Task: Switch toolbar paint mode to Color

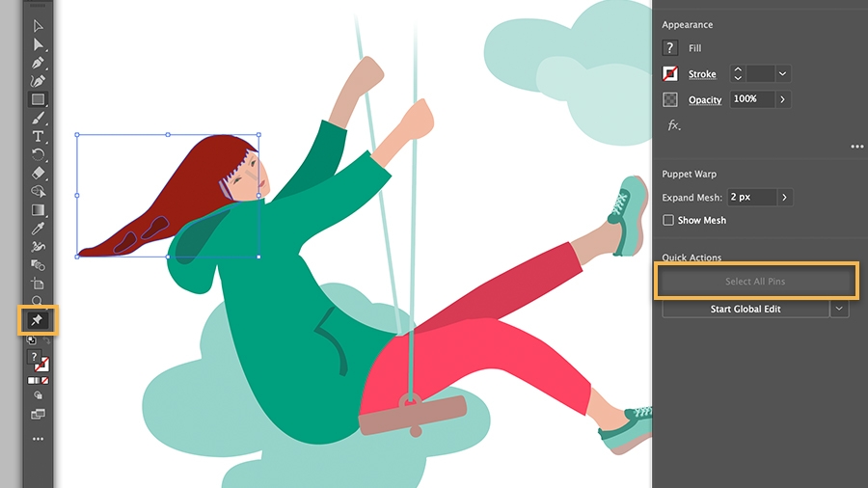Action: (31, 381)
